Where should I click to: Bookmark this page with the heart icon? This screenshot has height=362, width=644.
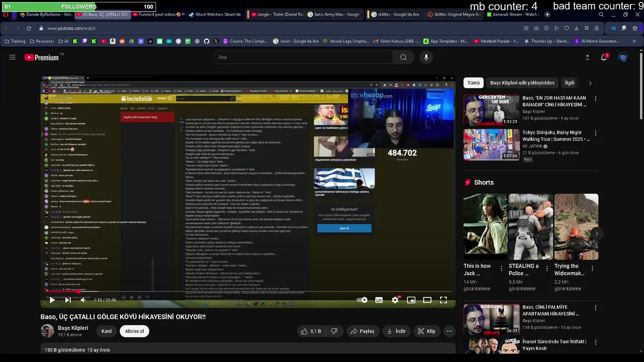click(567, 28)
